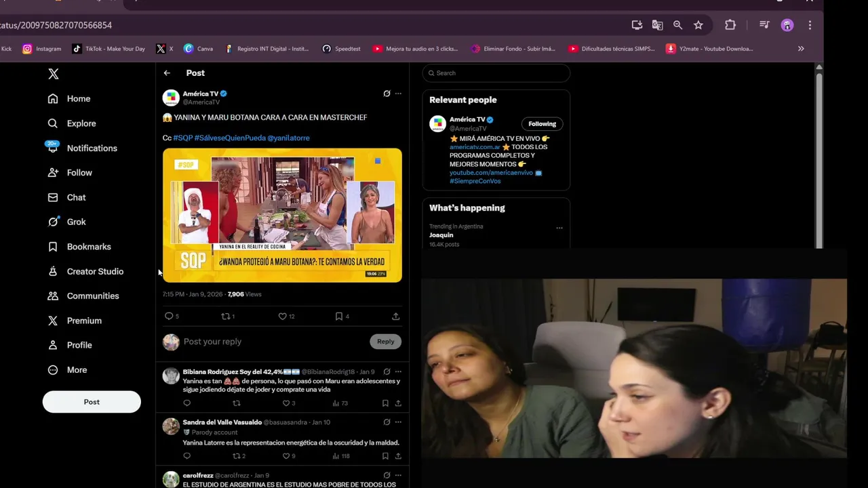Open the Premium page

click(x=75, y=321)
